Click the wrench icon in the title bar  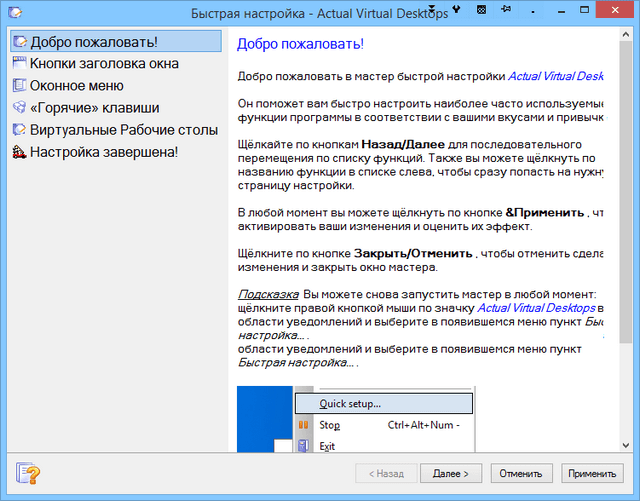point(456,9)
